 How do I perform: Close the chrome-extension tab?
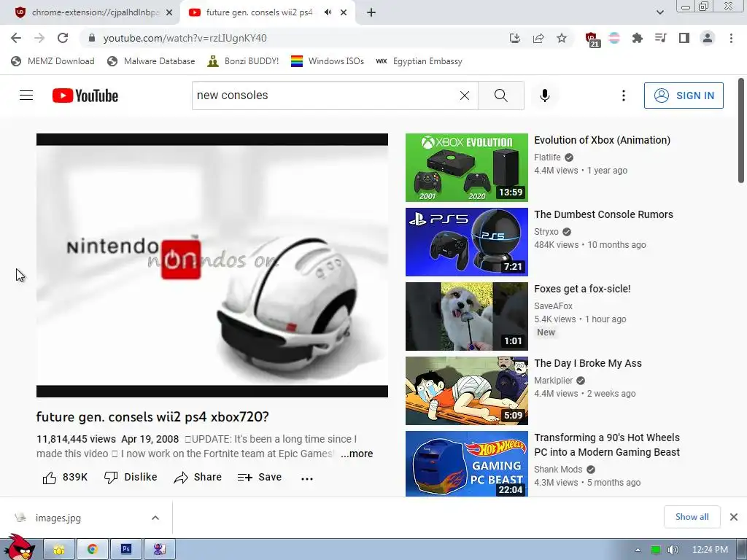tap(169, 12)
